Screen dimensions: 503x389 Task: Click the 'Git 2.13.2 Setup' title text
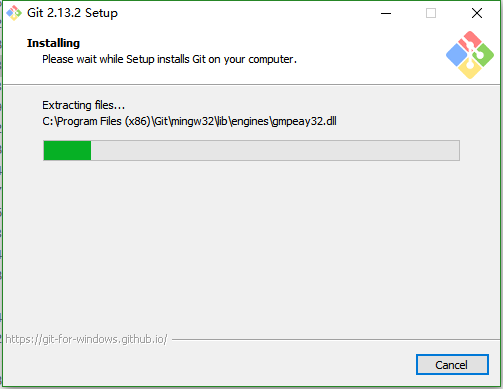point(72,13)
